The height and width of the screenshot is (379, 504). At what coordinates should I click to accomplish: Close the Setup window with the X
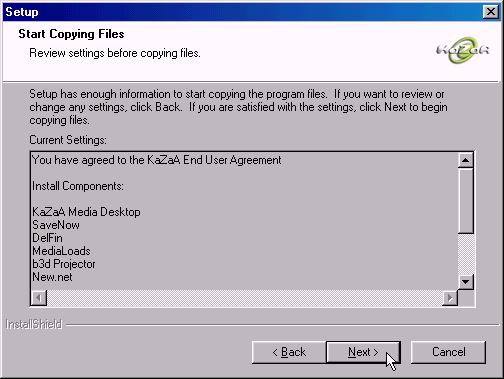pos(491,12)
